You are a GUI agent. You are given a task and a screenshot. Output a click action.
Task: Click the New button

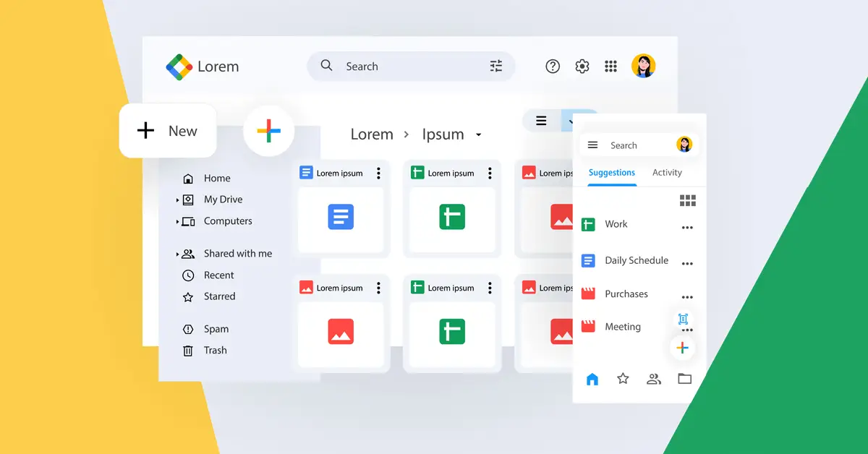point(168,130)
